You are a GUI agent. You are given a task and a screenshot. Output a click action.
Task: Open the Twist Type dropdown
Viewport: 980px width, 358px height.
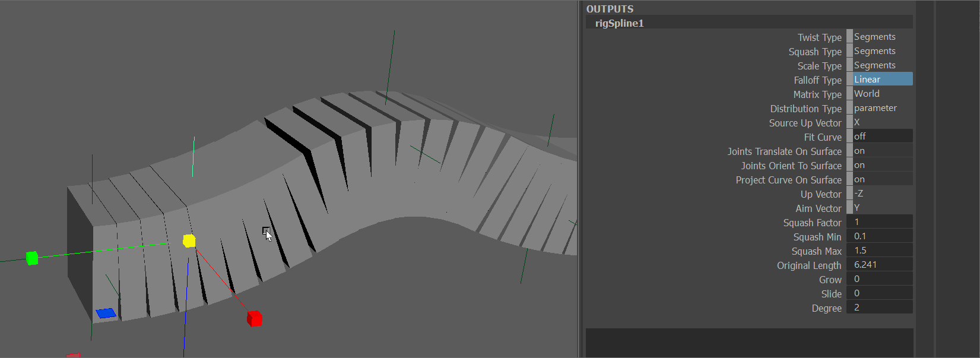[880, 37]
